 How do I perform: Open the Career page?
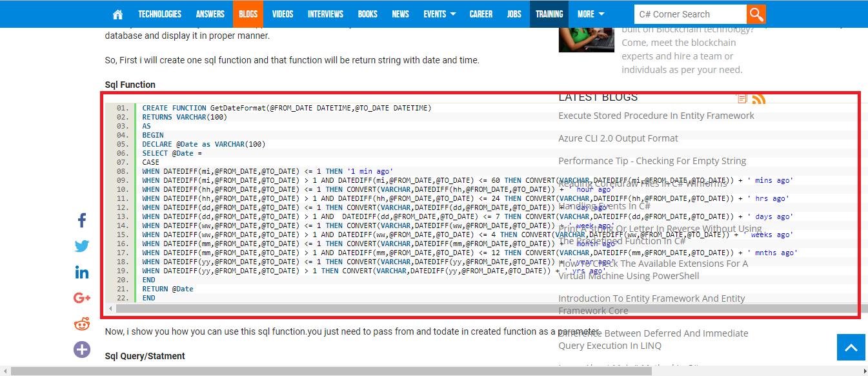point(481,14)
